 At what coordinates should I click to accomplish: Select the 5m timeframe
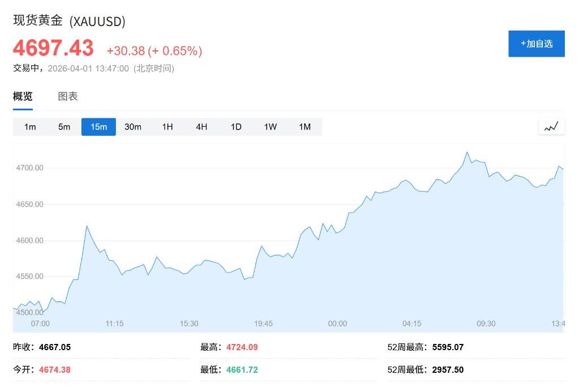(64, 127)
